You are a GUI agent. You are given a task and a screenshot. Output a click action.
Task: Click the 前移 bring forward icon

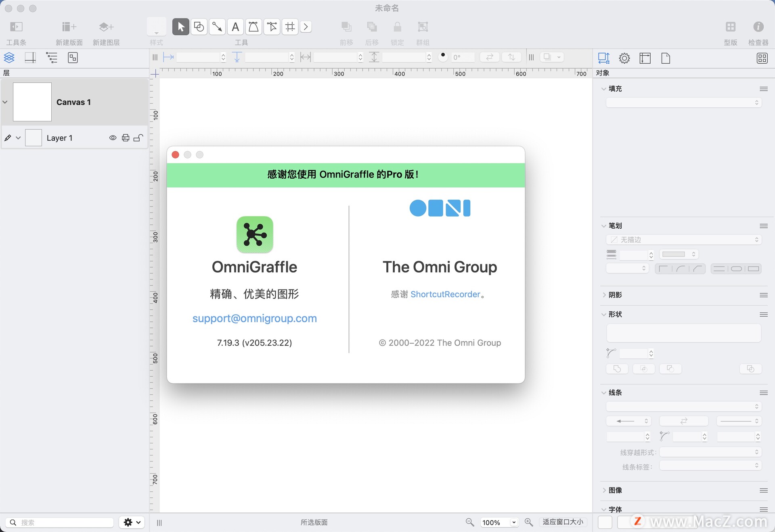pos(346,27)
